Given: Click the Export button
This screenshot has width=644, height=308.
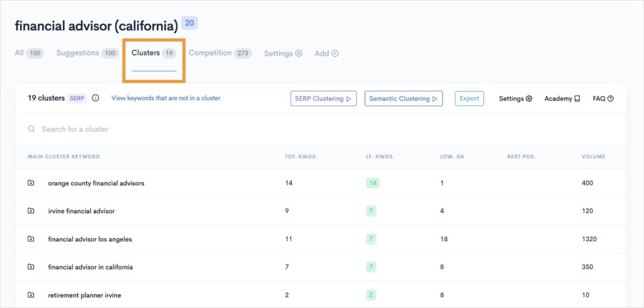Looking at the screenshot, I should (x=469, y=98).
